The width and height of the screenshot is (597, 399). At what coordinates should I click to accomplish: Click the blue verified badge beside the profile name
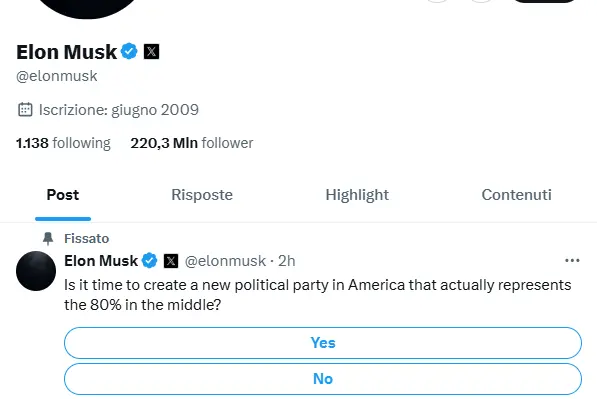point(129,51)
